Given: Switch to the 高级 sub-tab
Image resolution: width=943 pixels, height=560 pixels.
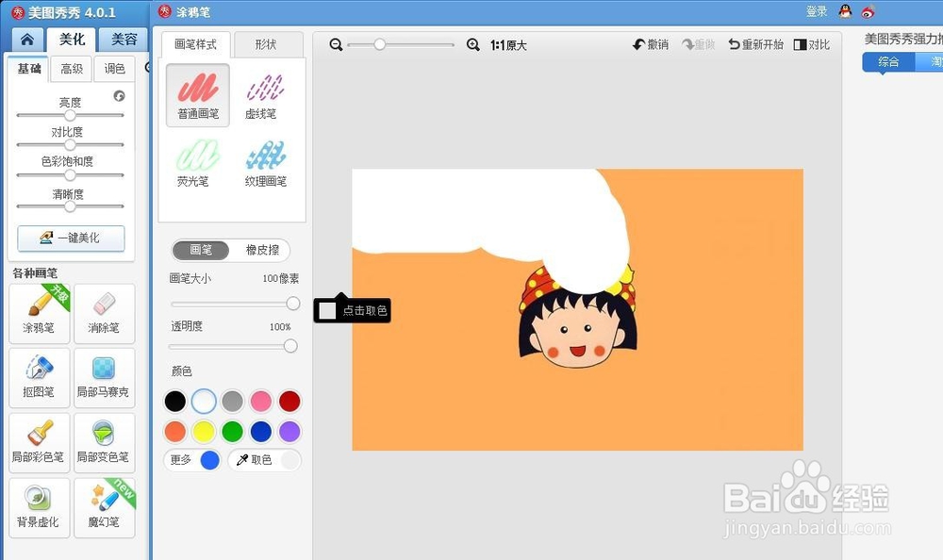Looking at the screenshot, I should pyautogui.click(x=72, y=69).
